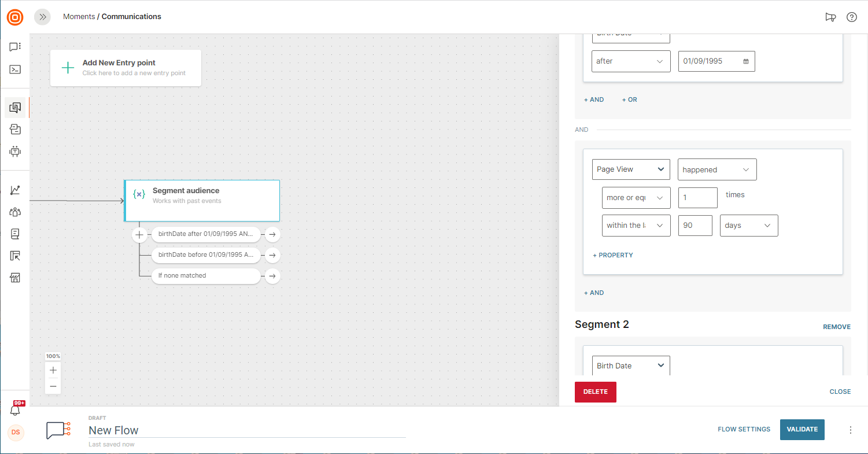The height and width of the screenshot is (454, 868).
Task: Open the book-shaped sidebar icon
Action: pos(15,234)
